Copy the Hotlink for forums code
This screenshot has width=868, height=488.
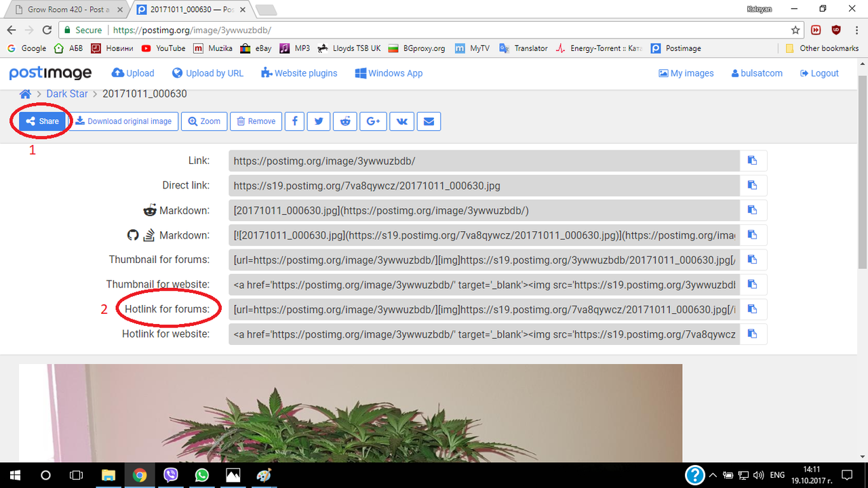pyautogui.click(x=752, y=309)
